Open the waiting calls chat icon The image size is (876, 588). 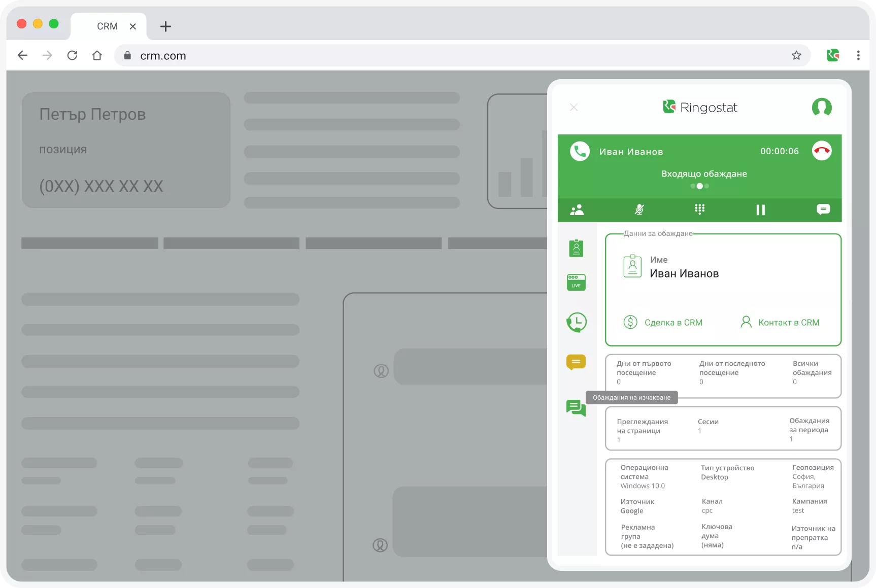[x=576, y=408]
